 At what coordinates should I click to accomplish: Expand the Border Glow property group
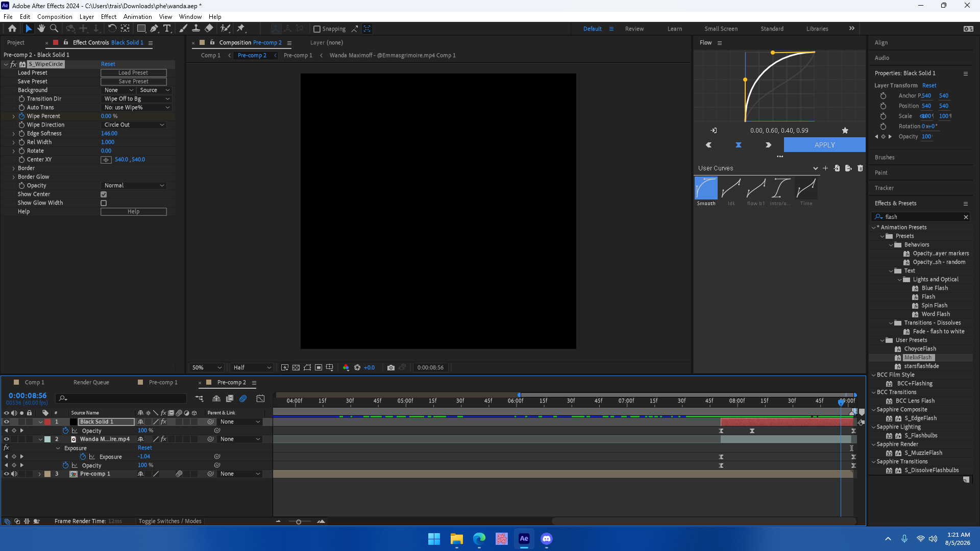[14, 177]
